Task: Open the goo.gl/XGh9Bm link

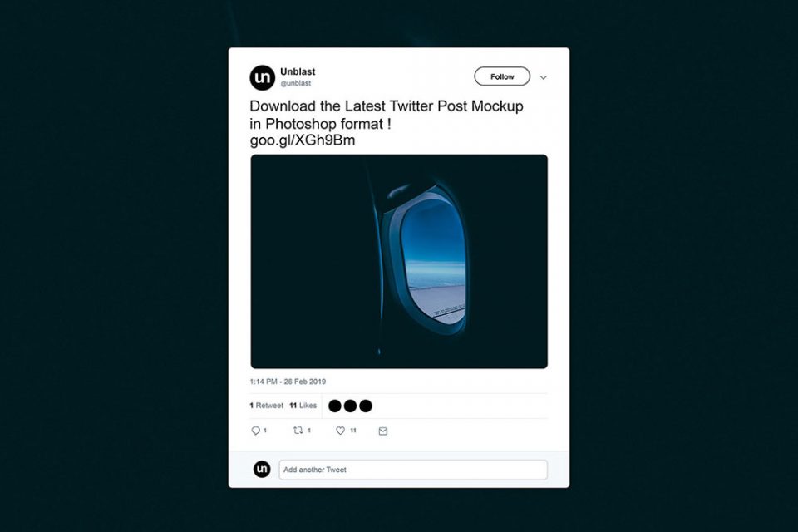Action: pos(303,140)
